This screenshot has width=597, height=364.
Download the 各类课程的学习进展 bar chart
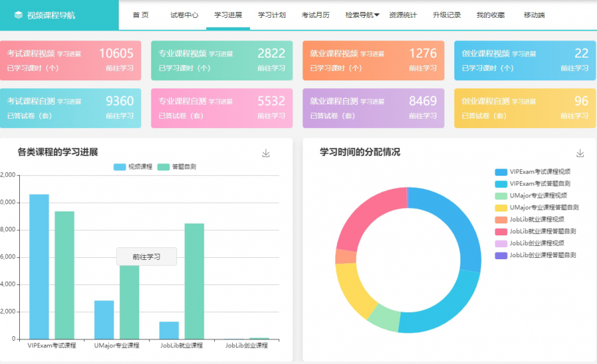click(266, 153)
